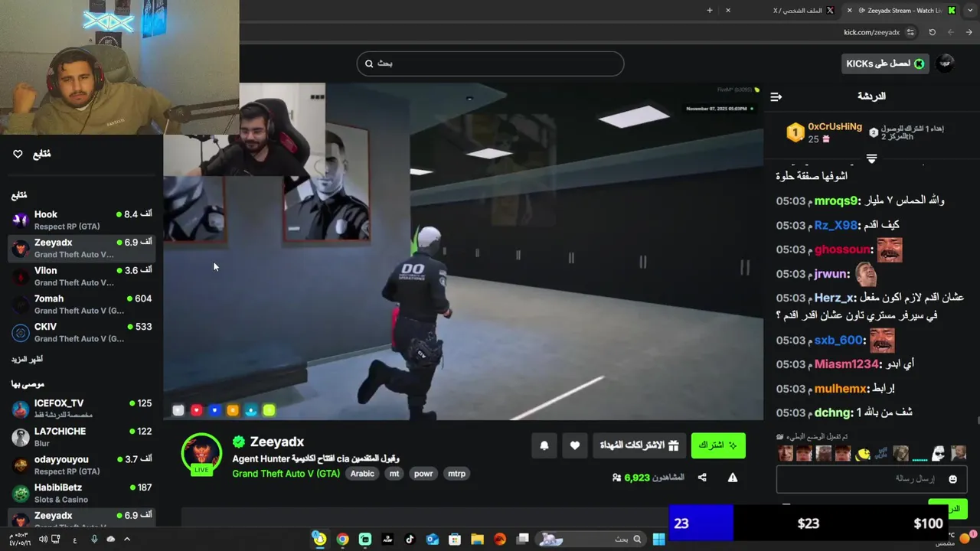This screenshot has height=551, width=980.
Task: Share the Zeeyadx stream
Action: point(702,478)
